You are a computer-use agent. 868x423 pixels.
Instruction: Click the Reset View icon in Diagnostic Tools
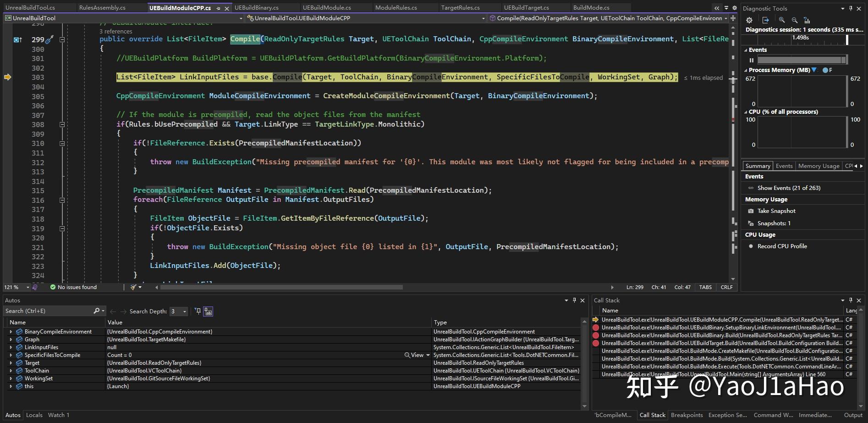point(808,20)
